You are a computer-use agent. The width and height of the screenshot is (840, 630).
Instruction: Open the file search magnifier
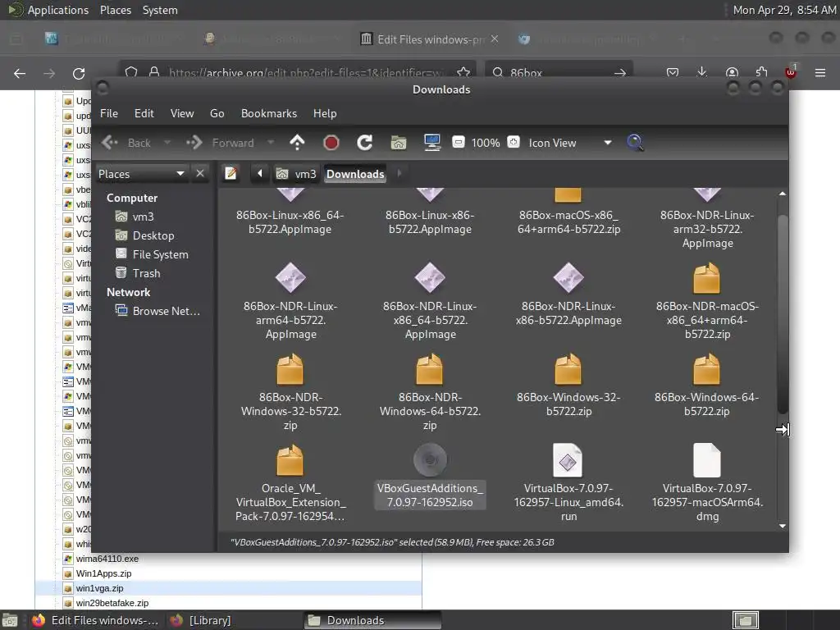[635, 143]
